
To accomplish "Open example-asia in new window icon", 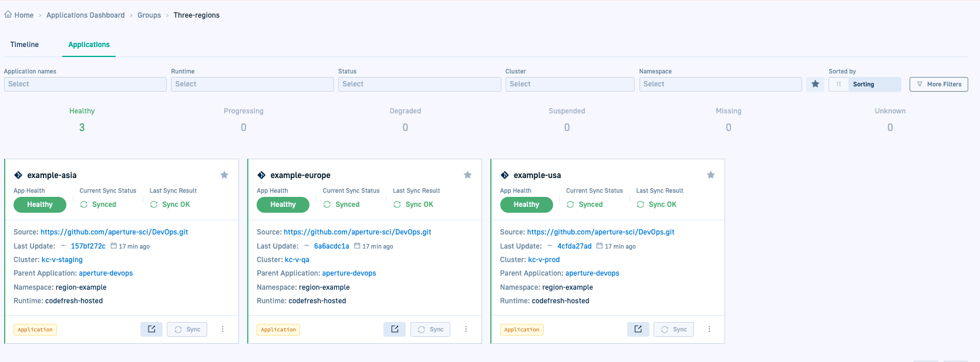I will (x=151, y=329).
